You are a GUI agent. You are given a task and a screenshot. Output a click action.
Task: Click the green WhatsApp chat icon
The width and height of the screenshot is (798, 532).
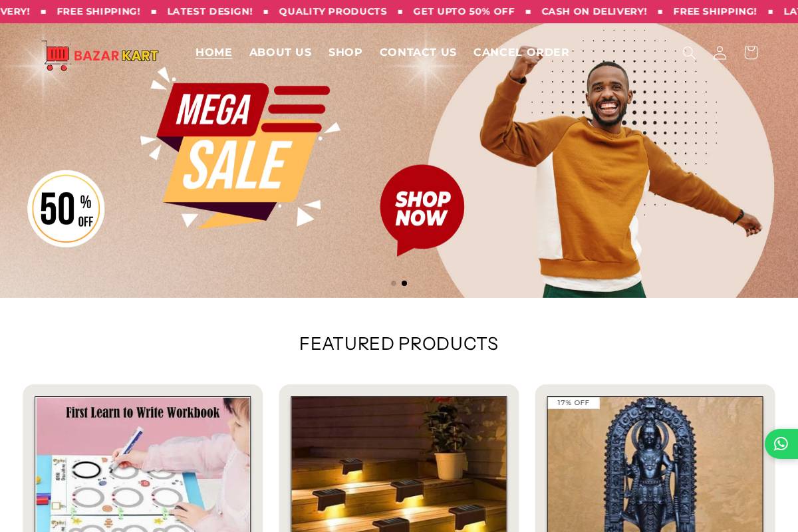[x=781, y=444]
